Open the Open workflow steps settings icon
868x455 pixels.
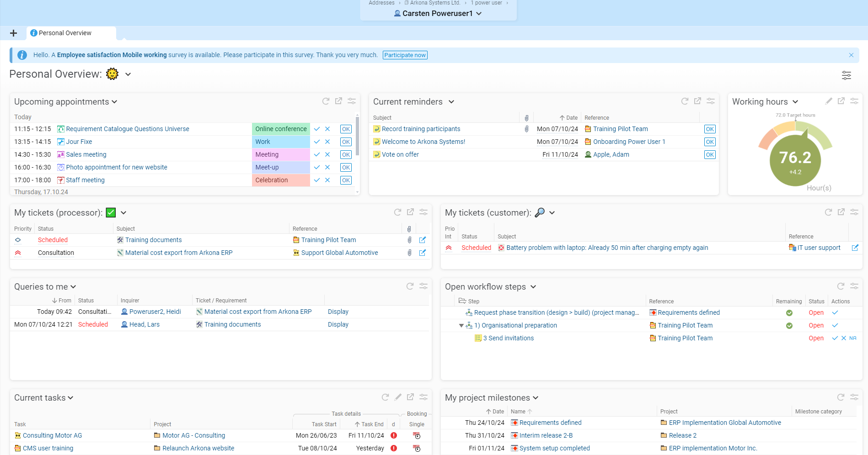coord(854,286)
